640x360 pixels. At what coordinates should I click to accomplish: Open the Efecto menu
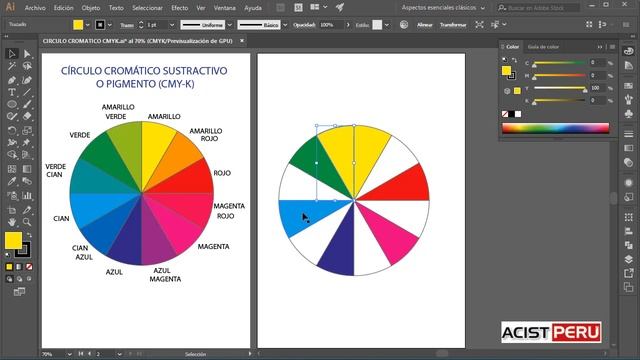click(180, 8)
